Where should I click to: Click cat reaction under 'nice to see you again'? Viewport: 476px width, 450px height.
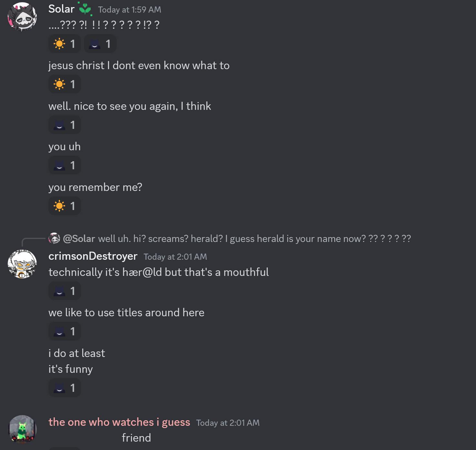coord(65,125)
